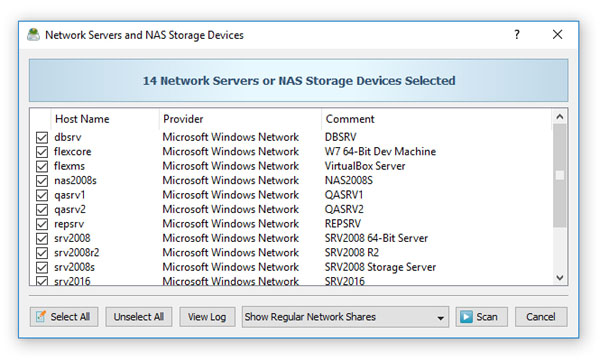Uncheck the qasrv2 checkbox
Image resolution: width=600 pixels, height=361 pixels.
click(x=42, y=210)
